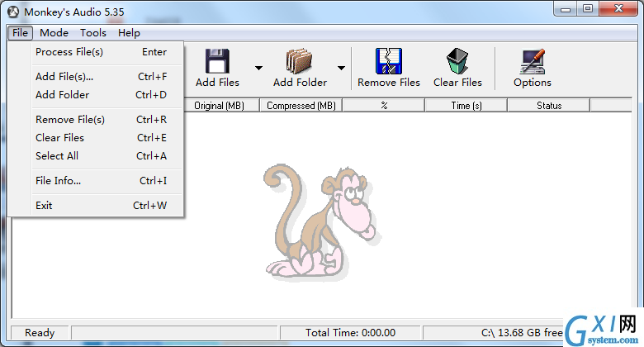Close the open File menu
644x347 pixels.
tap(20, 33)
